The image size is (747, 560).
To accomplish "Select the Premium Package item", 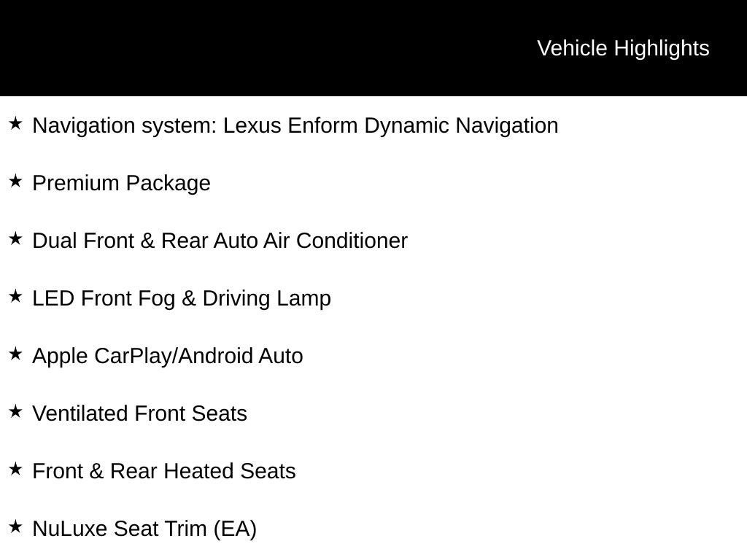I will (122, 184).
